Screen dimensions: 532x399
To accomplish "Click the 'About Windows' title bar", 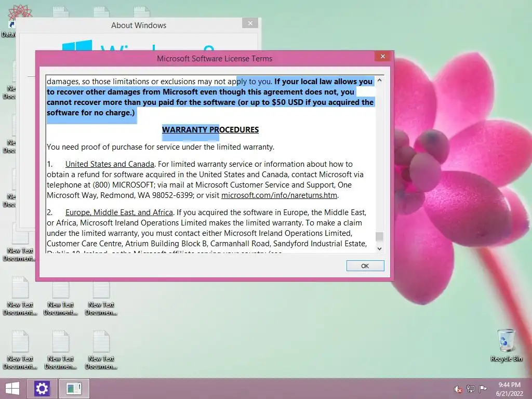I will click(138, 25).
